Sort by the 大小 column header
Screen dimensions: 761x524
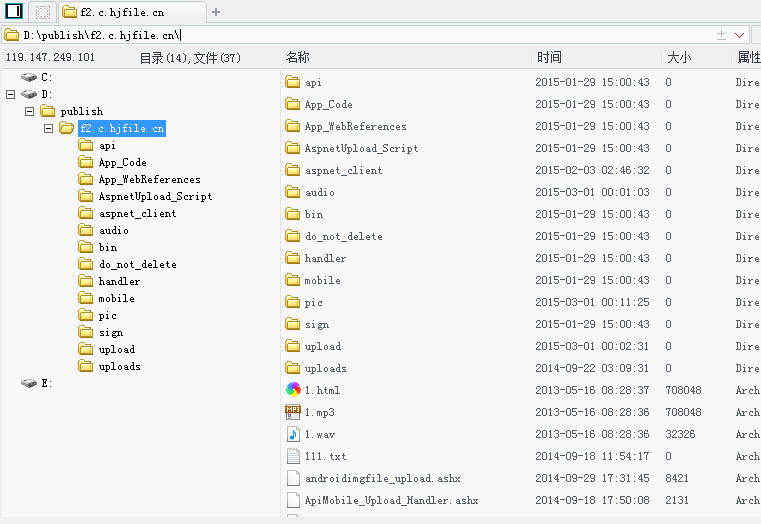point(679,57)
